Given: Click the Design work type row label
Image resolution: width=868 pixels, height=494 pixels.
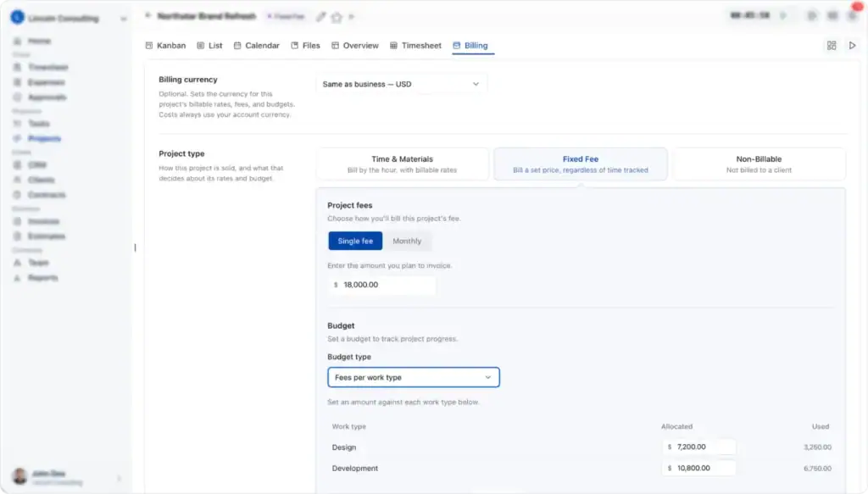Looking at the screenshot, I should coord(344,447).
